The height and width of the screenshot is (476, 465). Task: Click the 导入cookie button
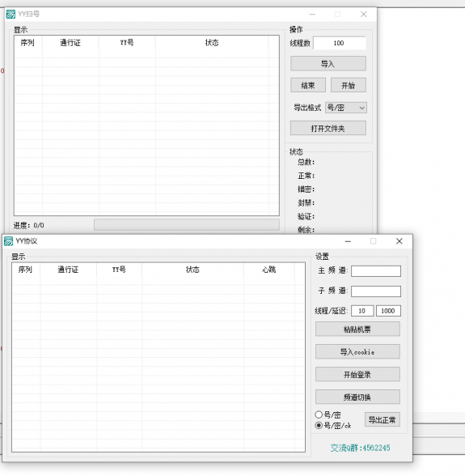coord(357,352)
